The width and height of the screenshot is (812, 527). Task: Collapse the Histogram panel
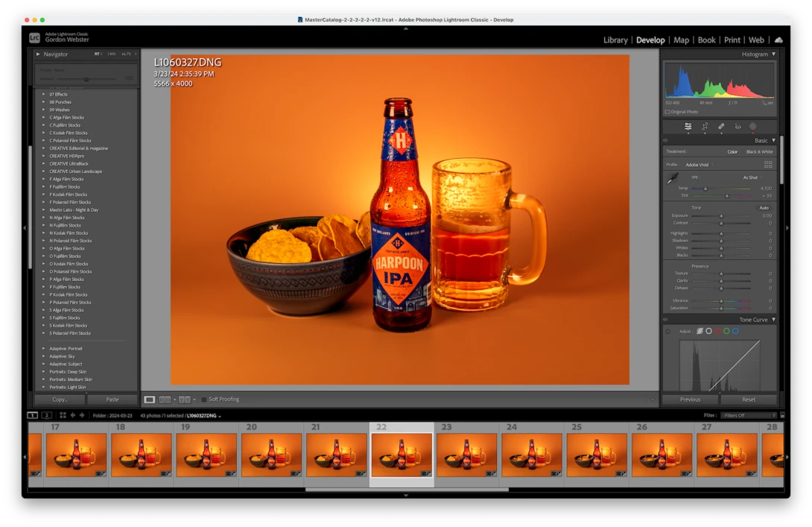point(774,54)
